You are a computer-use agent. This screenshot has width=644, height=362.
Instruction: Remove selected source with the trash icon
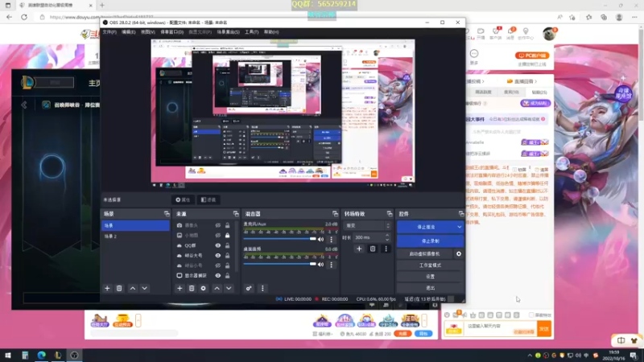[192, 289]
